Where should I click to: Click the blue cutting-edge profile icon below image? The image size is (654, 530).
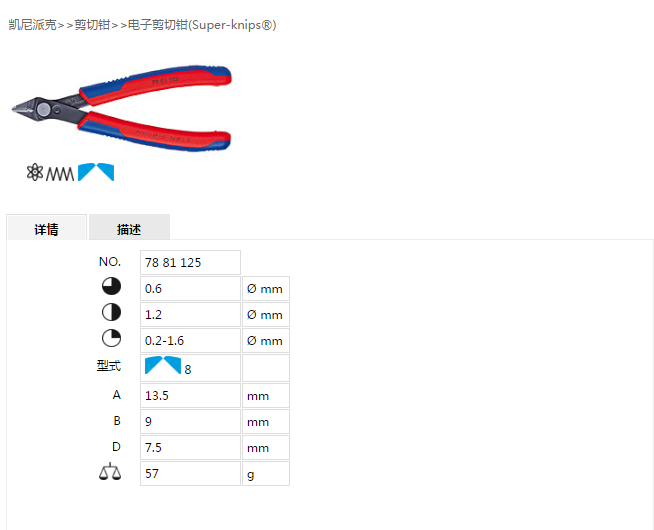pyautogui.click(x=96, y=172)
